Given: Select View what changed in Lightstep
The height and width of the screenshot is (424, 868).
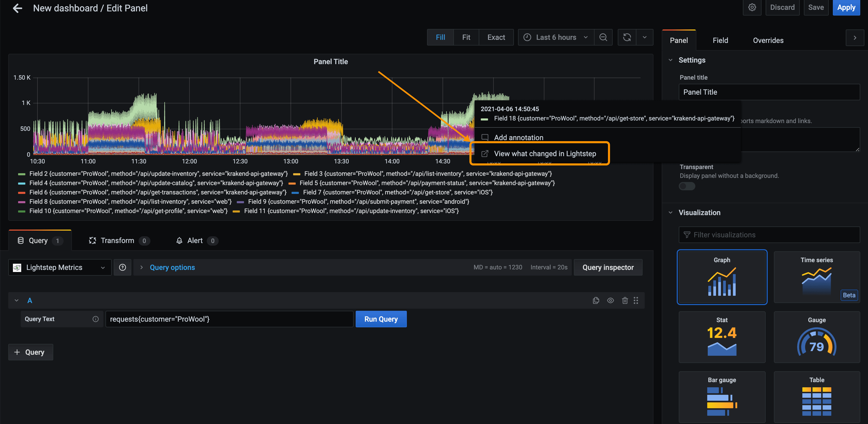Looking at the screenshot, I should pyautogui.click(x=545, y=153).
